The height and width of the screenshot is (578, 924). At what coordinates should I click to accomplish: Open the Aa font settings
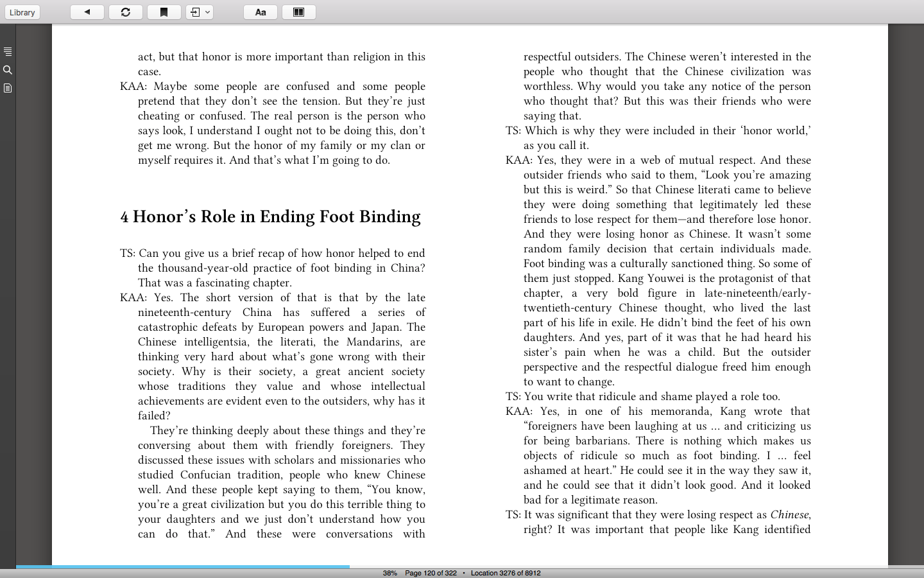click(x=261, y=12)
